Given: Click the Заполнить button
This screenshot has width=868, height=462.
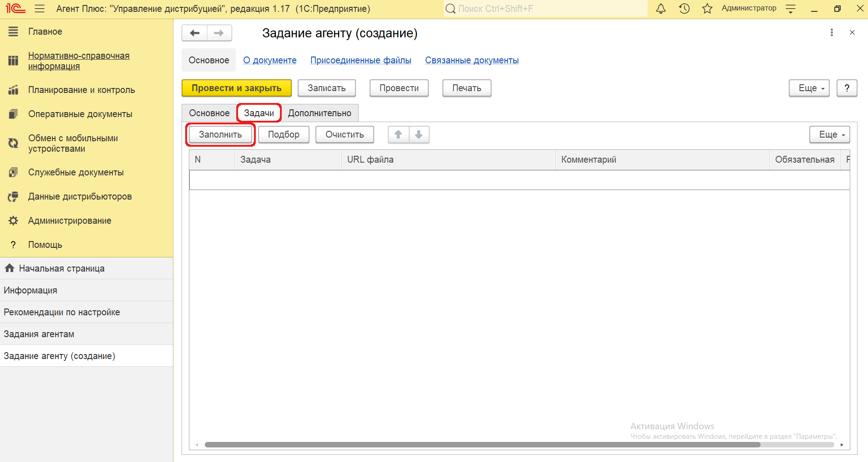Looking at the screenshot, I should coord(220,134).
